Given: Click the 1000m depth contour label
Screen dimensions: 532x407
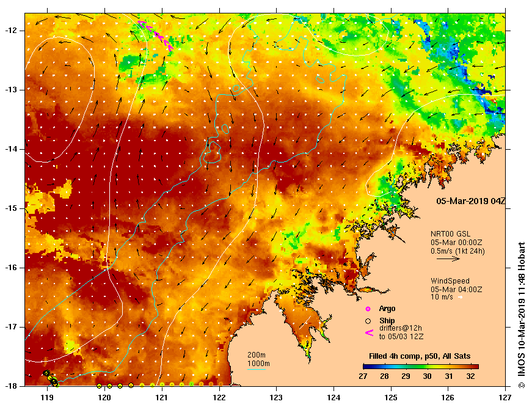Looking at the screenshot, I should click(258, 364).
